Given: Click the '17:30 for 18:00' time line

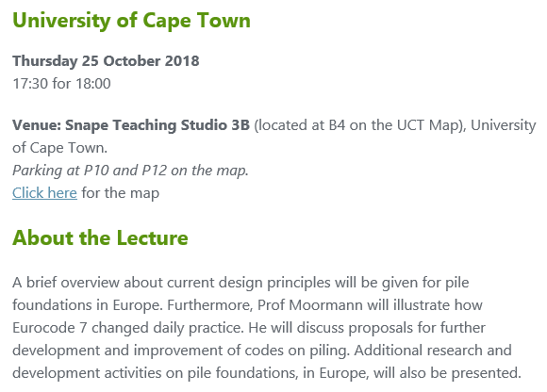Looking at the screenshot, I should tap(61, 84).
